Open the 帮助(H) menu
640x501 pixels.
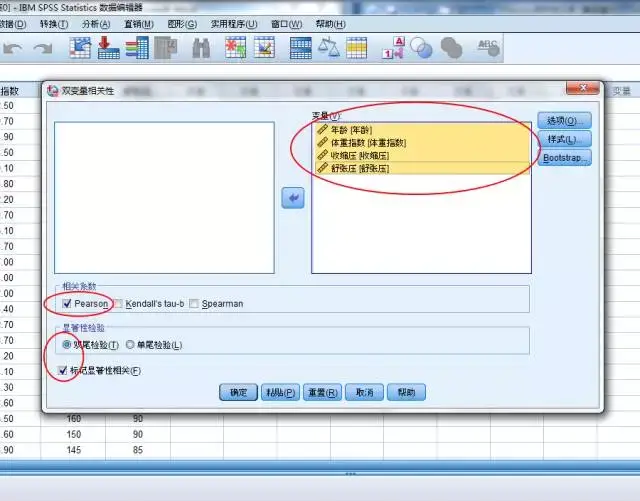pos(331,24)
